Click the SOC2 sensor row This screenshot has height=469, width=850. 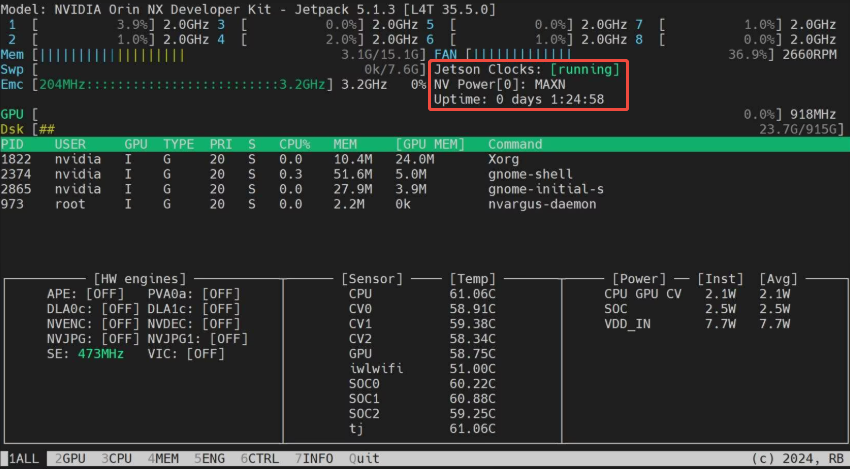[x=422, y=414]
